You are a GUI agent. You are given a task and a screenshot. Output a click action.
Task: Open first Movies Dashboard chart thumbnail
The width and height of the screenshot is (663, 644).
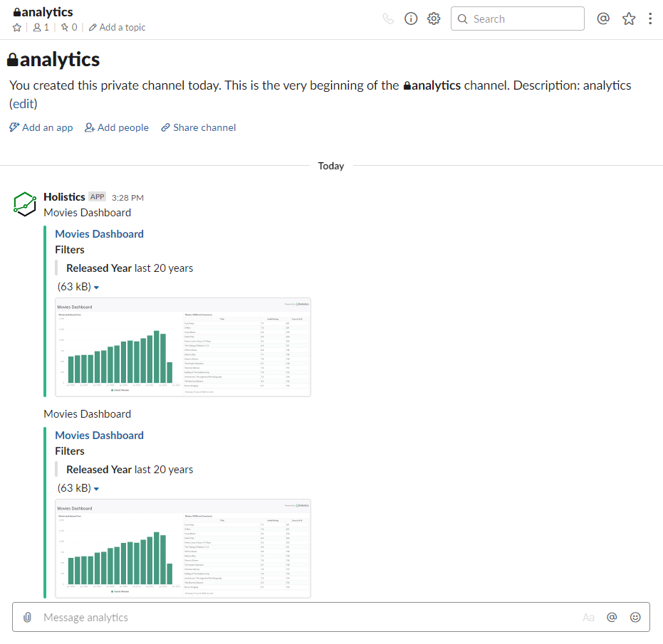pos(183,347)
